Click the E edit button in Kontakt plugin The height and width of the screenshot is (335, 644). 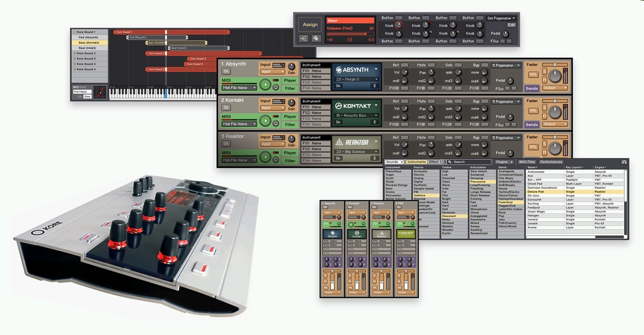[x=375, y=122]
